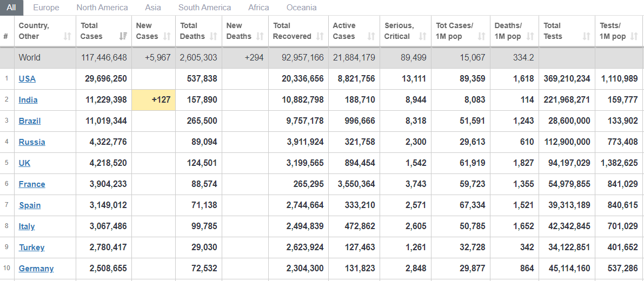Click Spain cases per million 67,334
644x281 pixels.
tap(473, 205)
